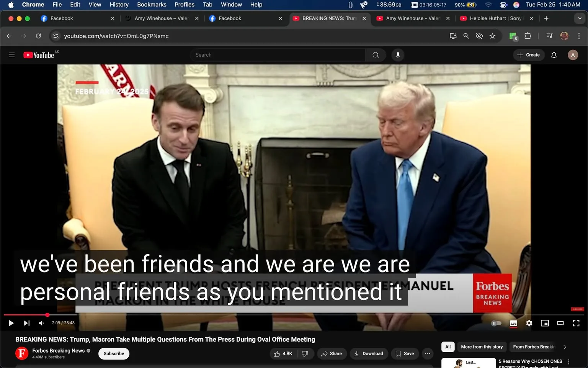Open the notifications bell
The image size is (588, 368).
pos(554,55)
